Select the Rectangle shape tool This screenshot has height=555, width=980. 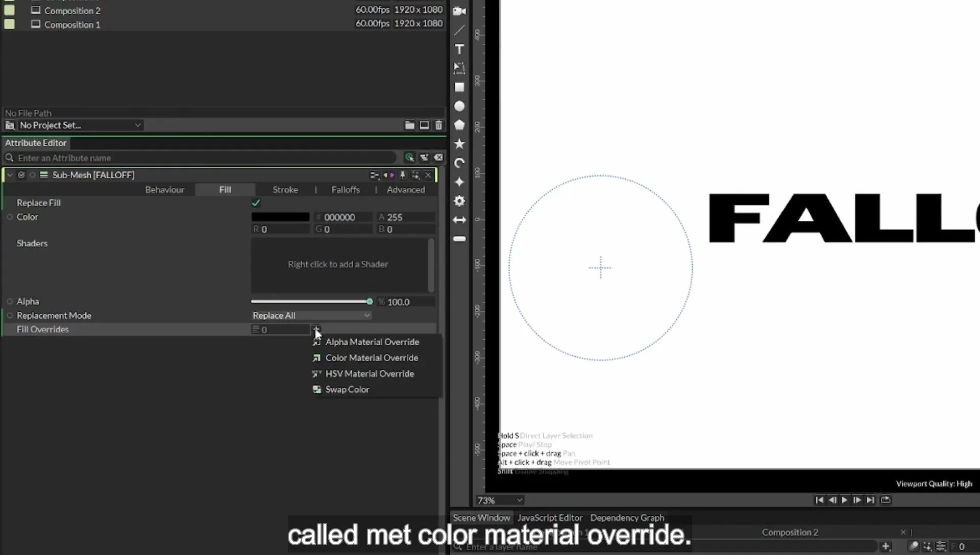(459, 87)
